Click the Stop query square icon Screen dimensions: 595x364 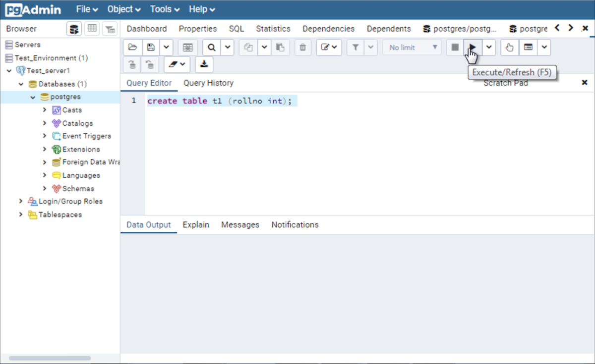point(455,48)
